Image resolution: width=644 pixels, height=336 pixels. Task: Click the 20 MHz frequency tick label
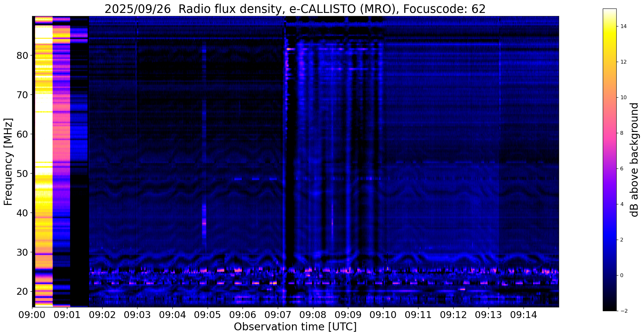click(x=23, y=292)
